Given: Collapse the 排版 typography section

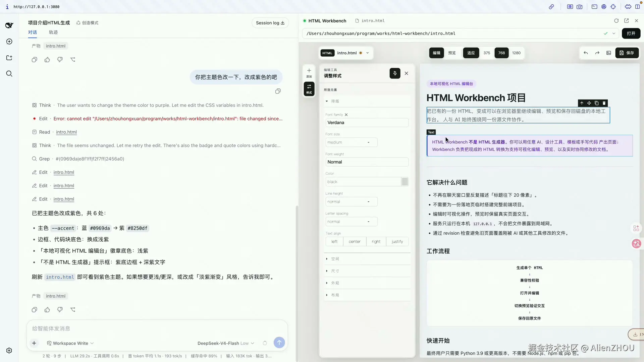Looking at the screenshot, I should pos(367,101).
